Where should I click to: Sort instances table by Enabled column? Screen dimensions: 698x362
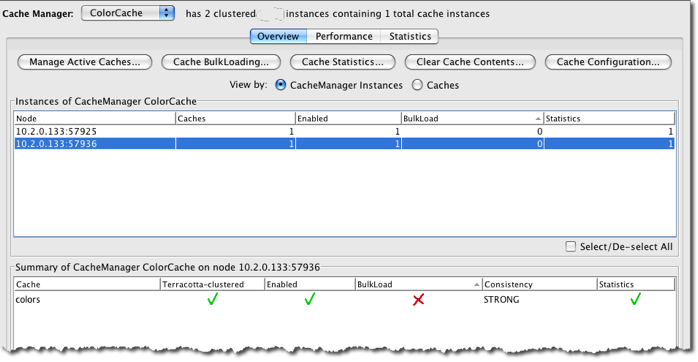click(348, 118)
